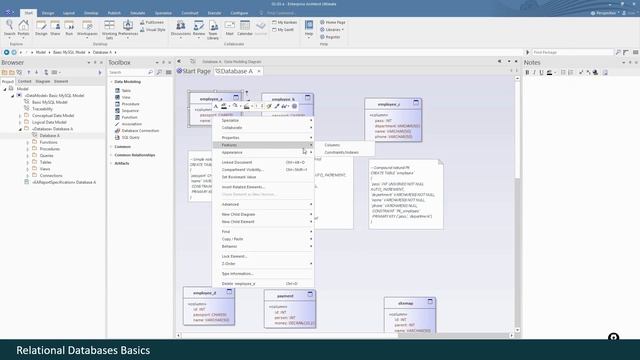Open the Libraries dropdown in Help group

point(332,30)
